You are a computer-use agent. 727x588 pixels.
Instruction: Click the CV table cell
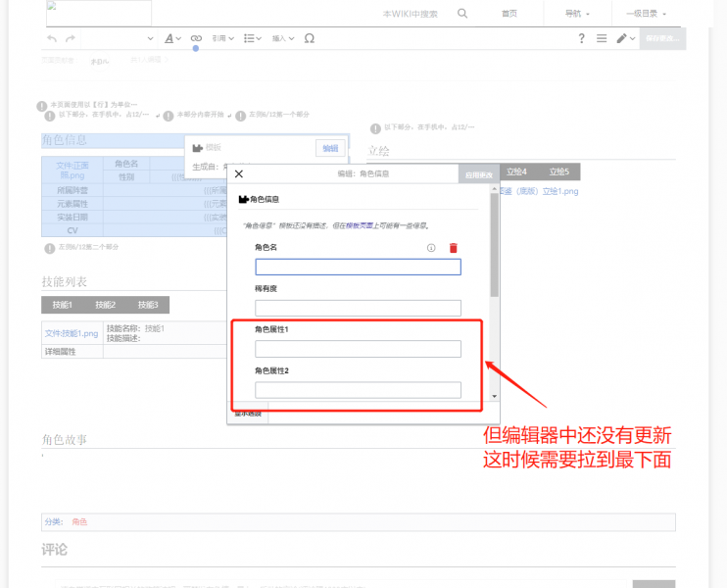(x=73, y=230)
